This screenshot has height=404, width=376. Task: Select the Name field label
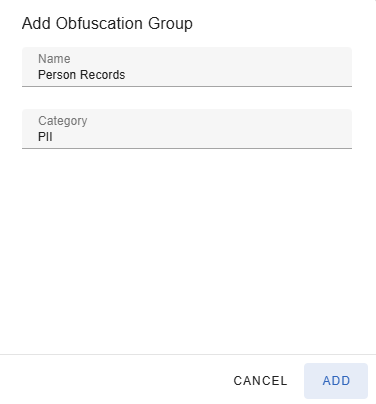pyautogui.click(x=54, y=59)
